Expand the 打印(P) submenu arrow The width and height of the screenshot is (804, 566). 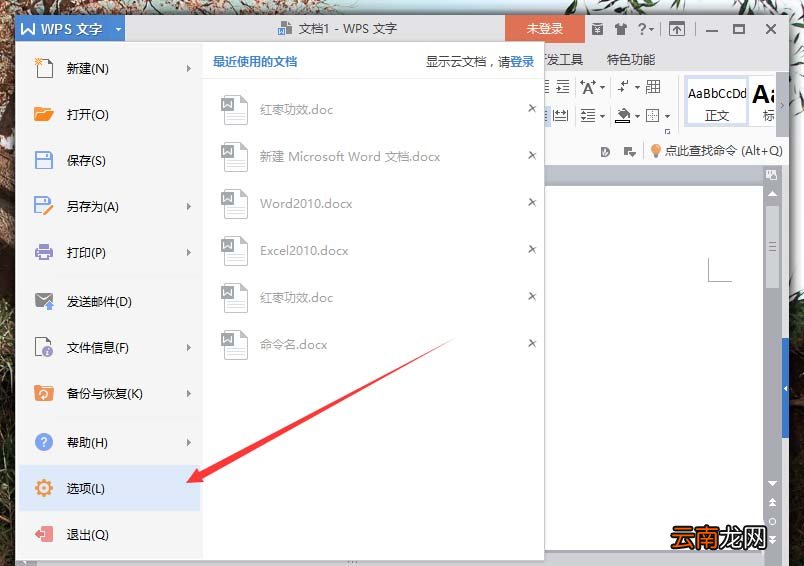(189, 253)
